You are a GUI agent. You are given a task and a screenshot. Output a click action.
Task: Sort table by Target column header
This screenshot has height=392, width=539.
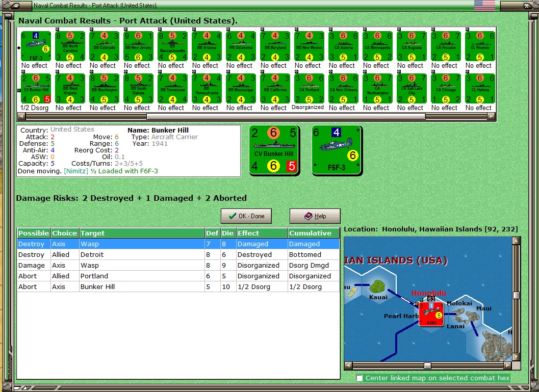click(142, 233)
